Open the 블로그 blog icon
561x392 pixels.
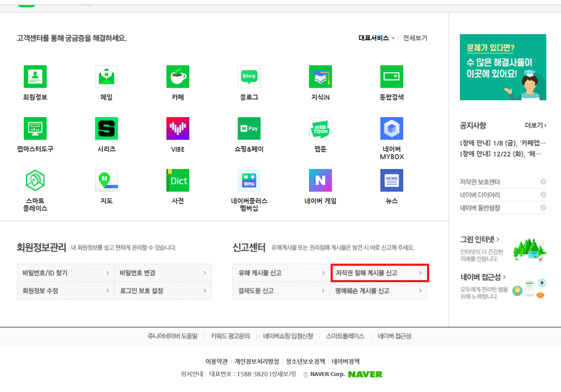pyautogui.click(x=249, y=76)
